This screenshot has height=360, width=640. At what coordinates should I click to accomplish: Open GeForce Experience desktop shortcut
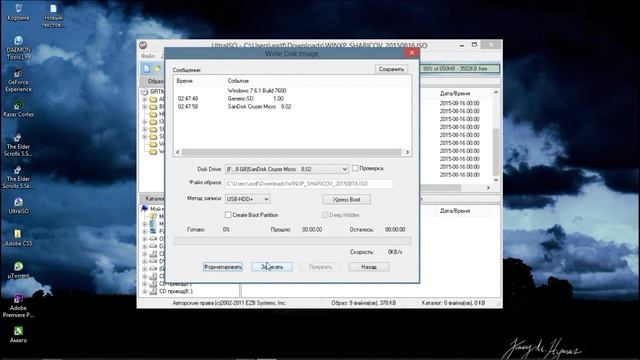click(18, 80)
